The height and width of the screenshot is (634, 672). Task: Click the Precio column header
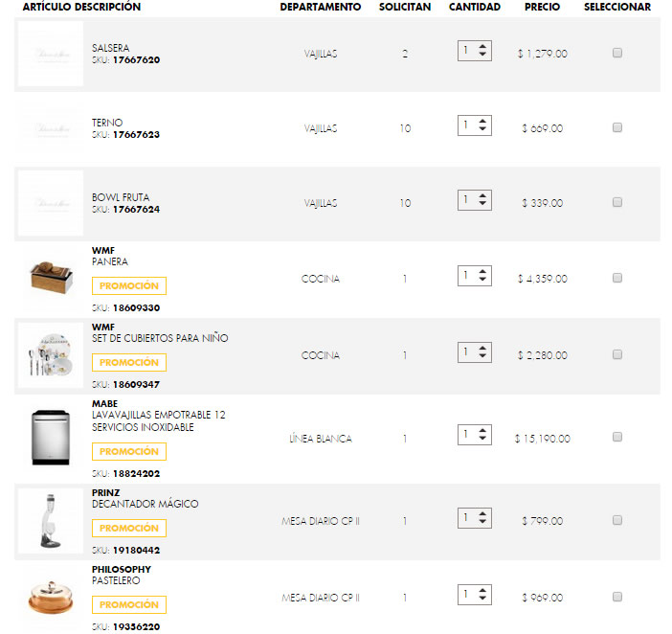click(x=543, y=7)
